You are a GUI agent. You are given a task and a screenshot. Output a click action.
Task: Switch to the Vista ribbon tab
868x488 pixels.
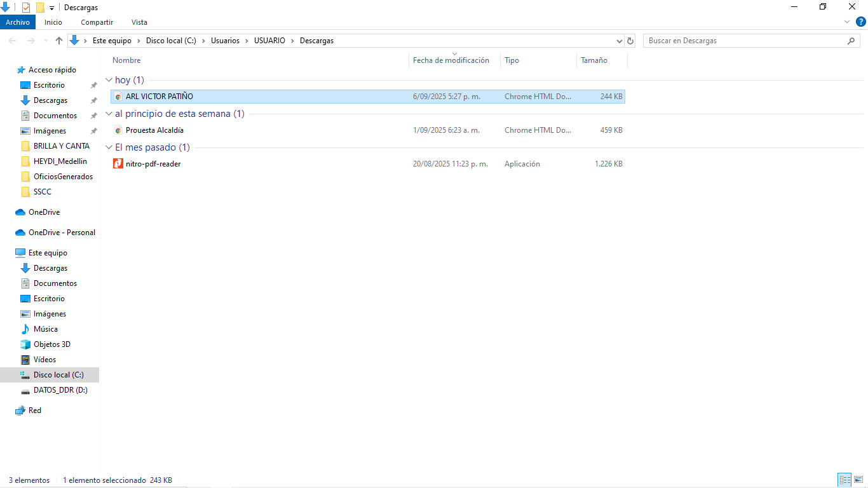point(139,22)
